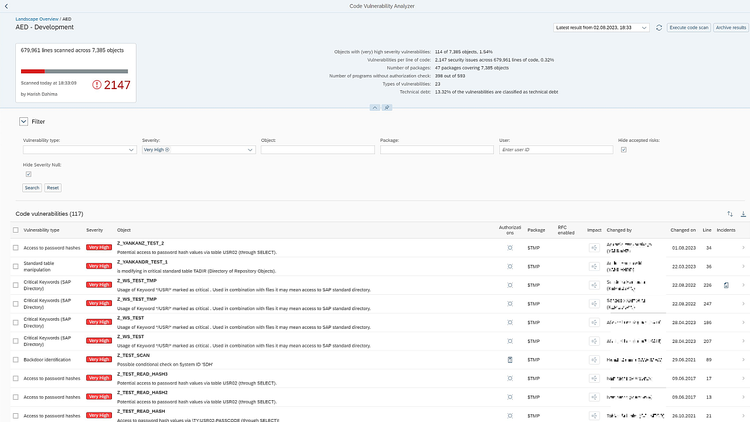Screen dimensions: 750x422
Task: Remove the Very High severity token
Action: (x=167, y=150)
